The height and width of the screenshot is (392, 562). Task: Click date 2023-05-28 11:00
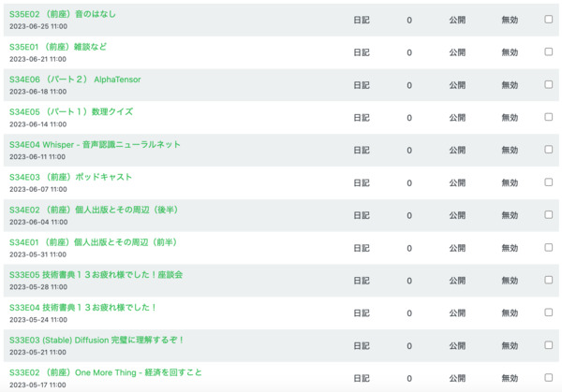point(38,287)
